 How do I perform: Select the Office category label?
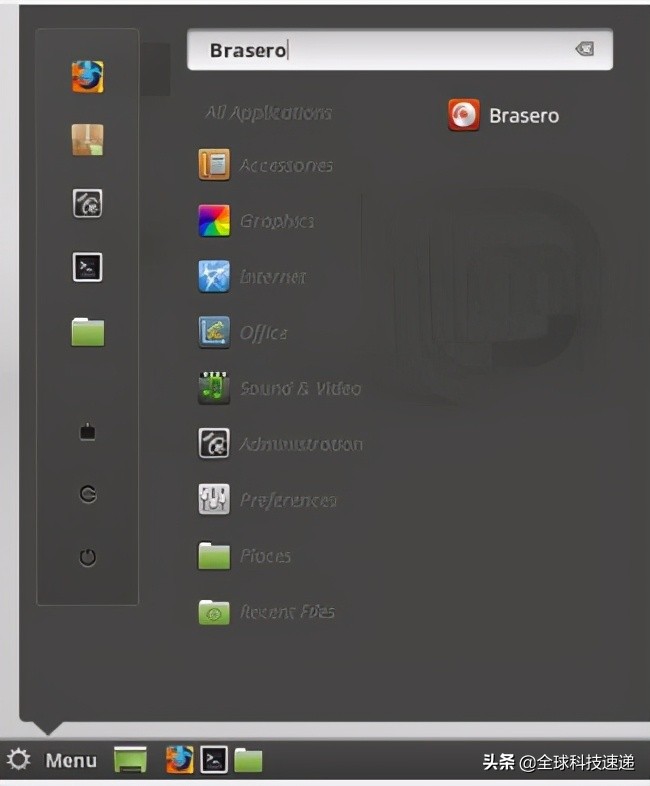264,333
